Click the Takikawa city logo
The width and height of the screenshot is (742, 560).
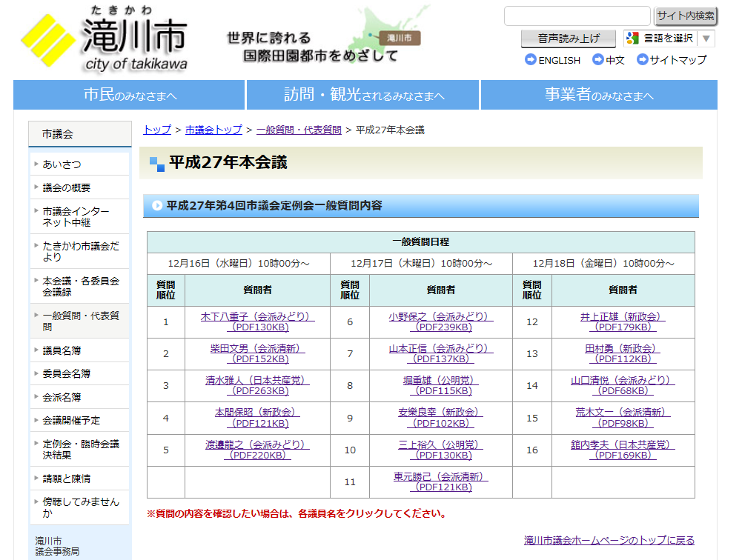point(104,39)
